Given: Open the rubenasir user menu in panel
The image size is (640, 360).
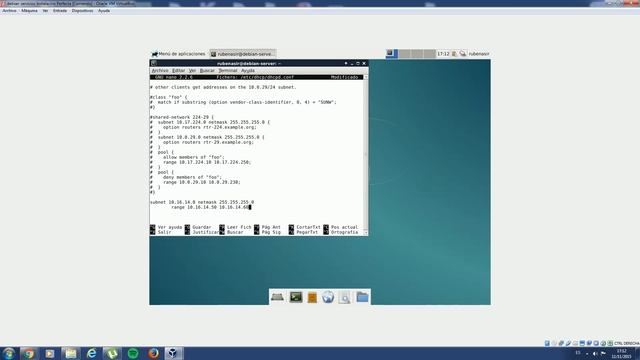Looking at the screenshot, I should [479, 54].
